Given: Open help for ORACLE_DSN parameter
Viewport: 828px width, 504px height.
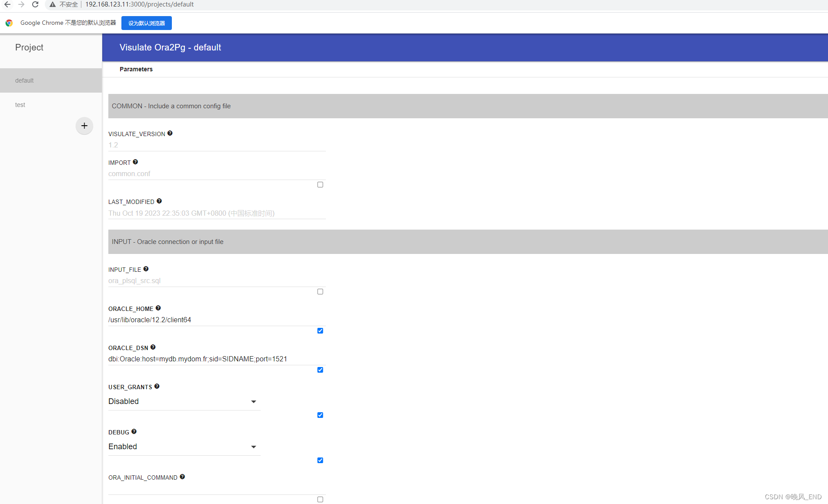Looking at the screenshot, I should (x=153, y=347).
